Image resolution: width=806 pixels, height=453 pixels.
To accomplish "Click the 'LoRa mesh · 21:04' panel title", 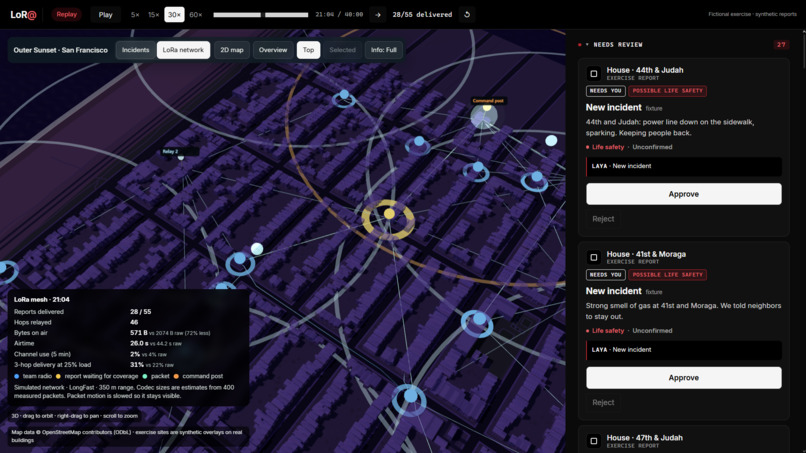I will click(42, 299).
